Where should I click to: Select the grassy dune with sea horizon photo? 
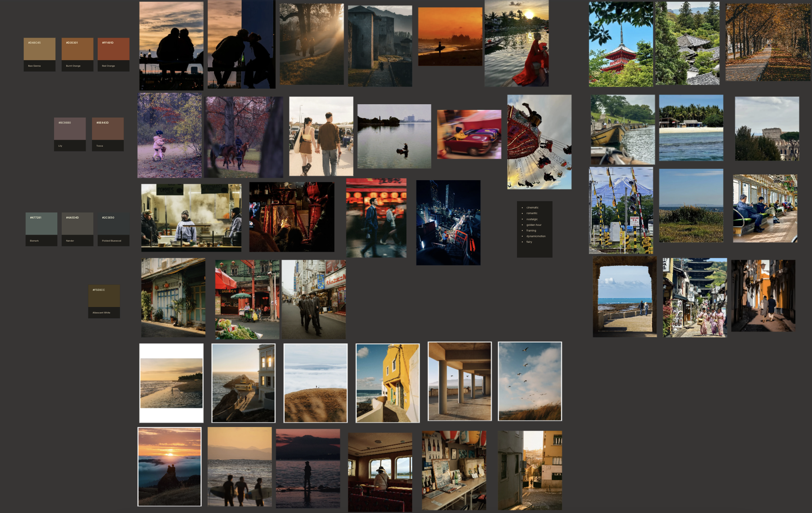691,206
